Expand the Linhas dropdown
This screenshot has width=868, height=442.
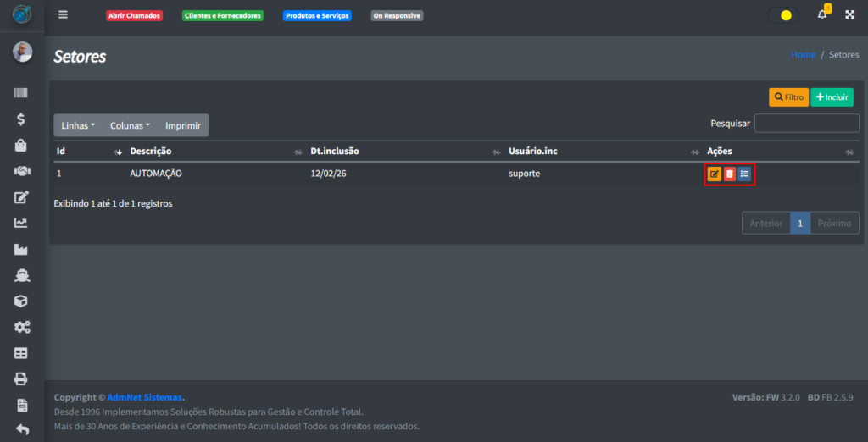(x=78, y=125)
